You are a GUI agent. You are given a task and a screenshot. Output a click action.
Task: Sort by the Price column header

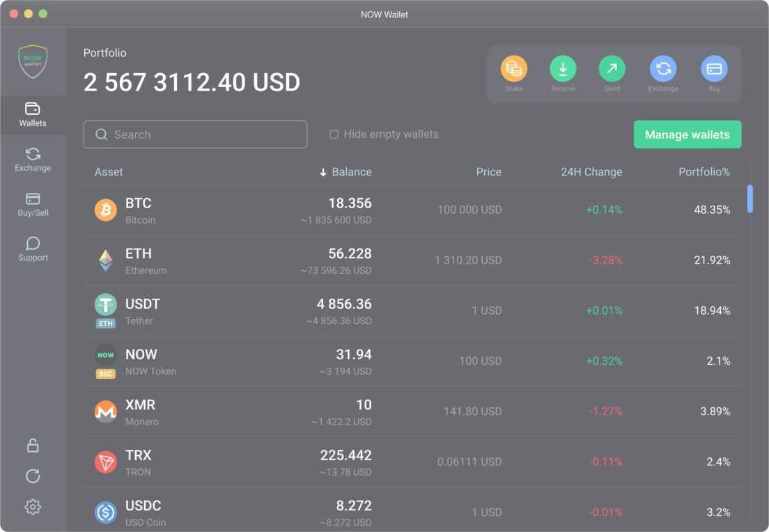coord(488,172)
